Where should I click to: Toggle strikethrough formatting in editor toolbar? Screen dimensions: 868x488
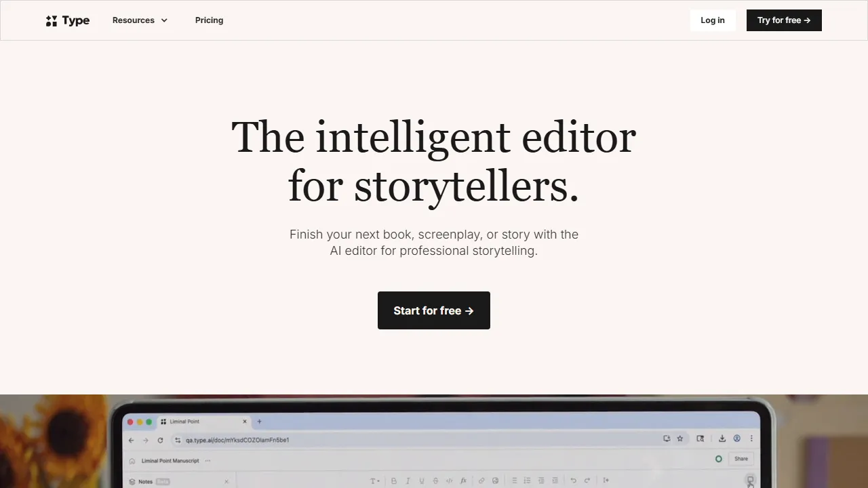tap(435, 481)
